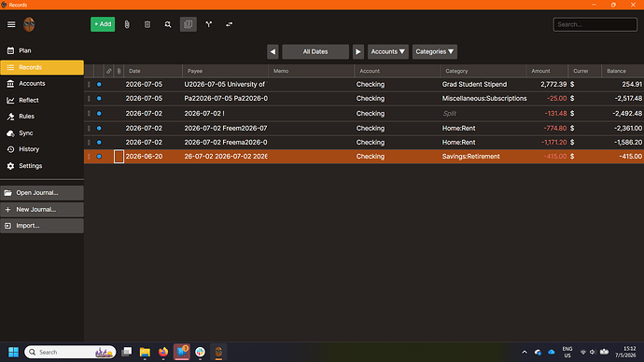Open History in the sidebar
Screen dimensions: 644x362
click(42, 149)
